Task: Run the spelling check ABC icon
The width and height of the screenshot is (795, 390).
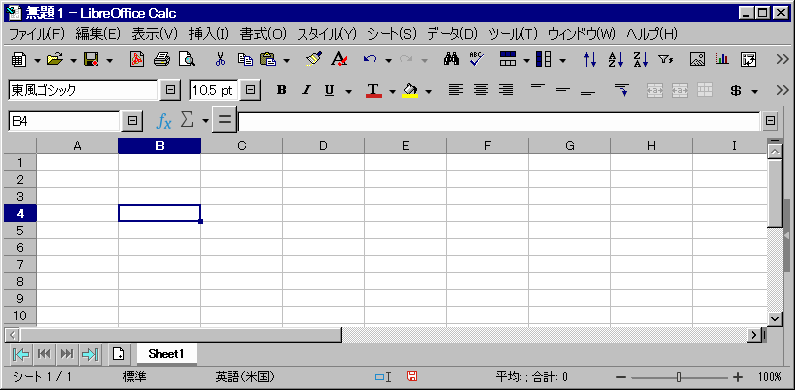Action: click(477, 59)
